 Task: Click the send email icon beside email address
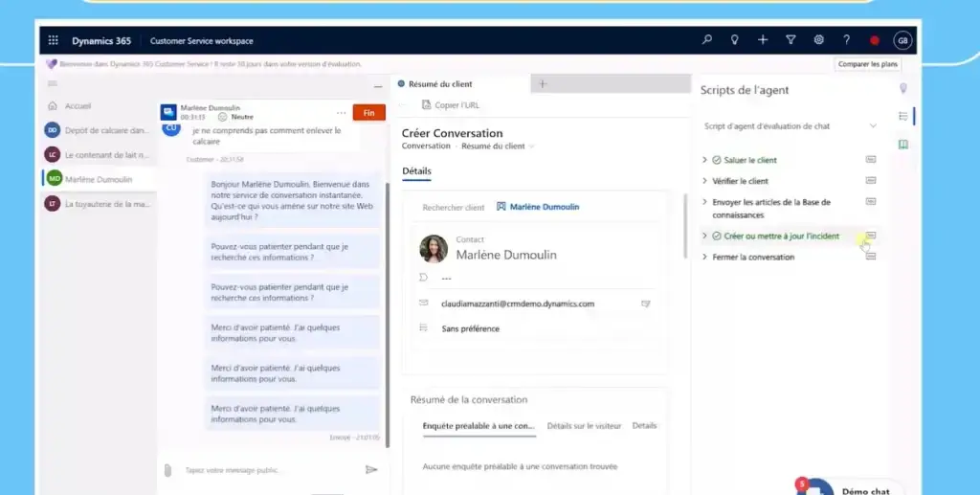(x=646, y=304)
